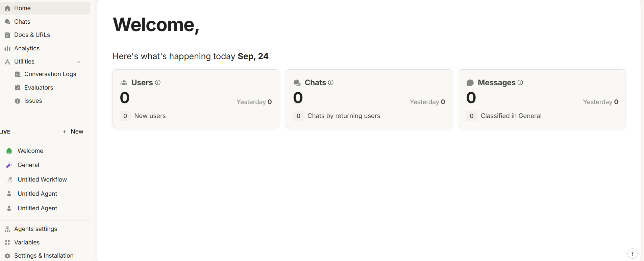Go to Home in sidebar
This screenshot has height=261, width=644.
[x=22, y=8]
